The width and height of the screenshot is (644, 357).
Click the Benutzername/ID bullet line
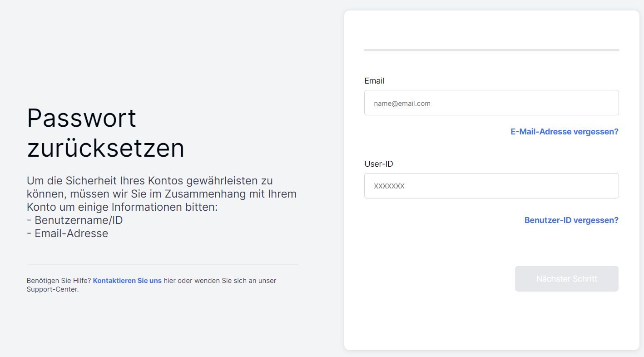pos(75,220)
